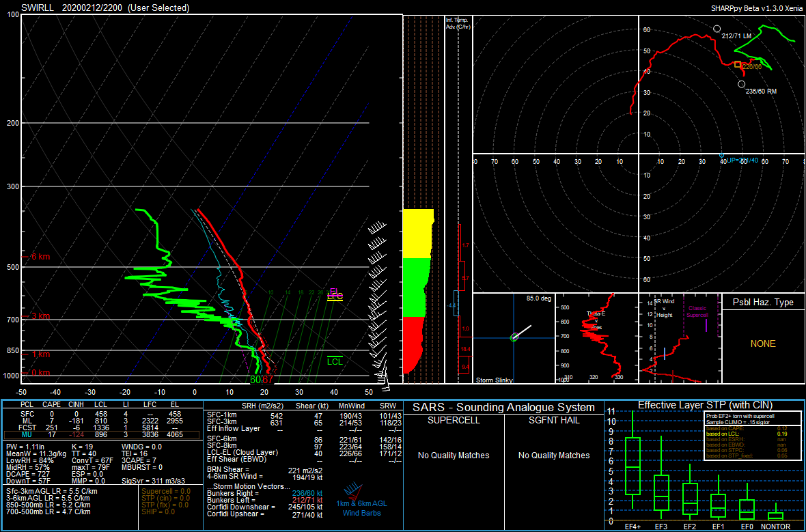Screen dimensions: 806x532
Task: Click the Supercell = 0.0 composite index
Action: tap(165, 492)
